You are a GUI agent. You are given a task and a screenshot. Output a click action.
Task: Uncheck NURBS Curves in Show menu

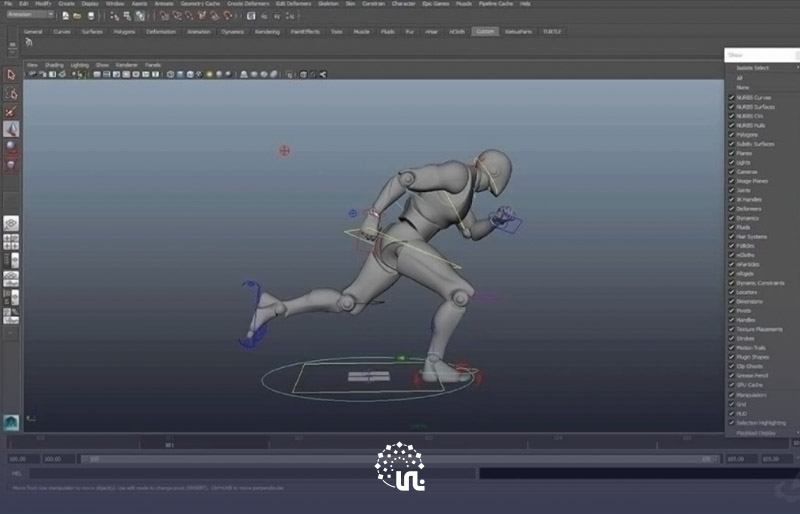[731, 97]
